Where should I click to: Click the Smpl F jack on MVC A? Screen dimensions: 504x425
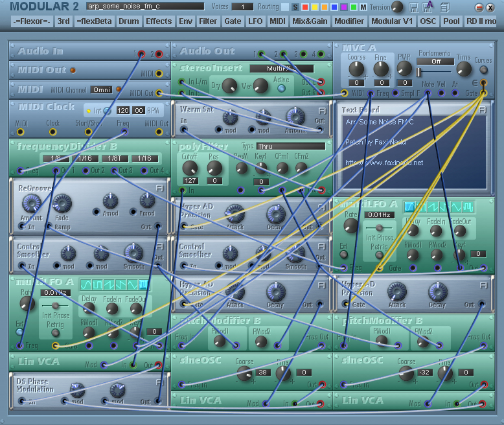pyautogui.click(x=395, y=93)
